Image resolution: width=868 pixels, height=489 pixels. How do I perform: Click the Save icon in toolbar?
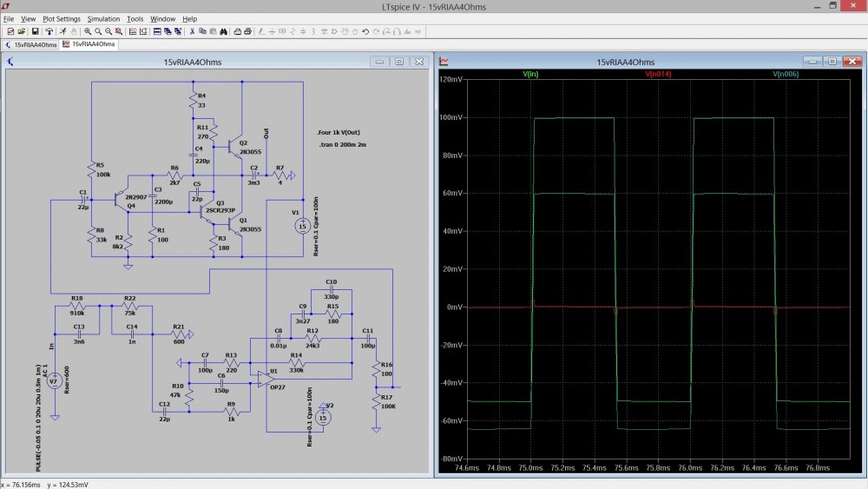coord(36,31)
